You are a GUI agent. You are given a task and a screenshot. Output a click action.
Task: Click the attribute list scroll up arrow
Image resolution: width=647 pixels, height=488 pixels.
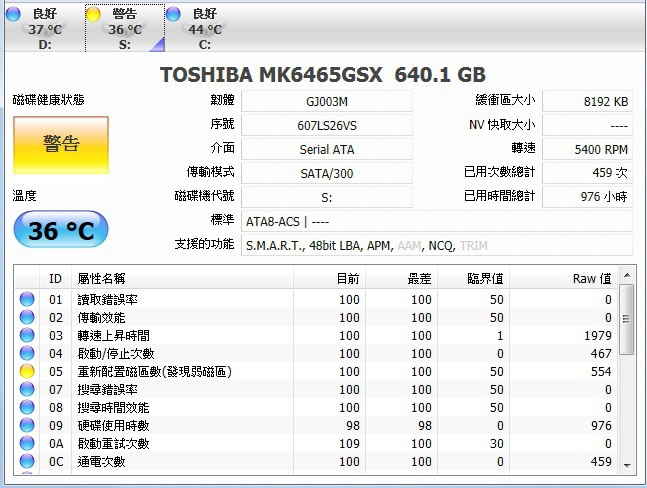(627, 275)
